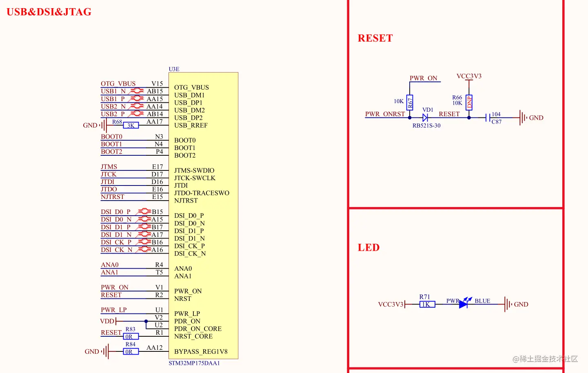Select the 104 capacitor value text
The image size is (588, 373).
[496, 114]
